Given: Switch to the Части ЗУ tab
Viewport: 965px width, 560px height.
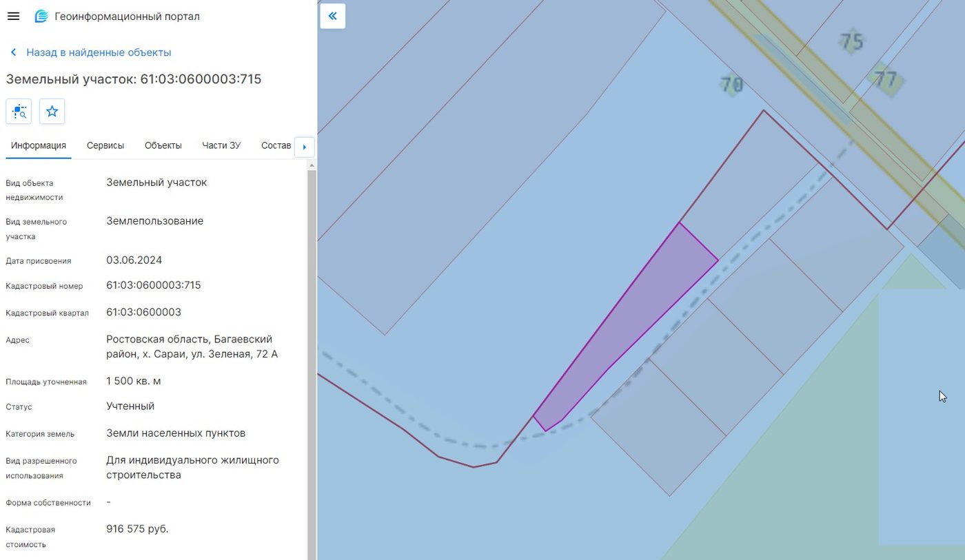Looking at the screenshot, I should [221, 145].
